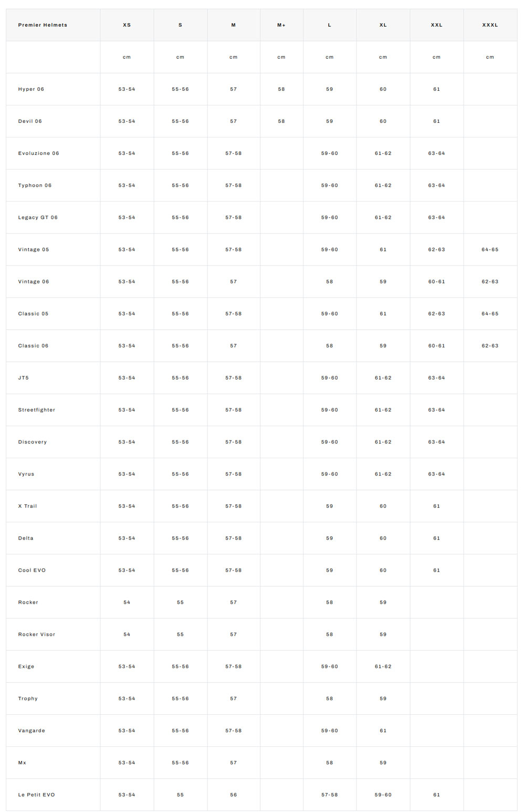Click the Exige XL value 61-62
The height and width of the screenshot is (812, 525).
point(383,667)
